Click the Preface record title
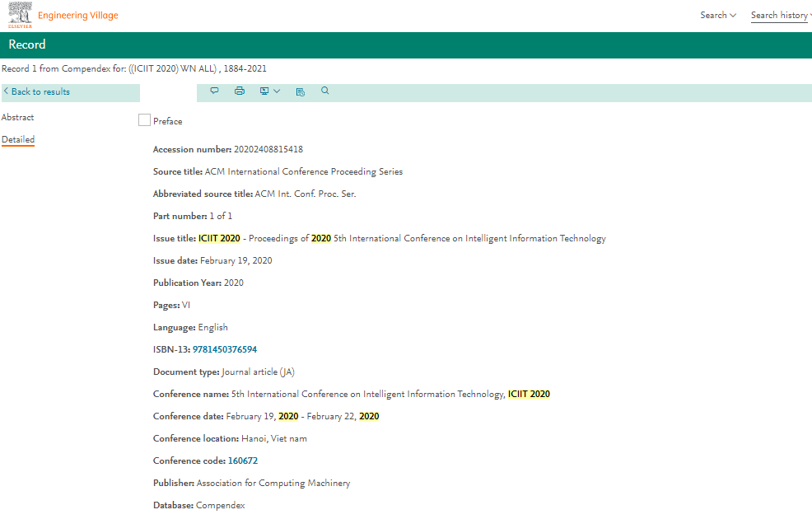 click(x=168, y=121)
